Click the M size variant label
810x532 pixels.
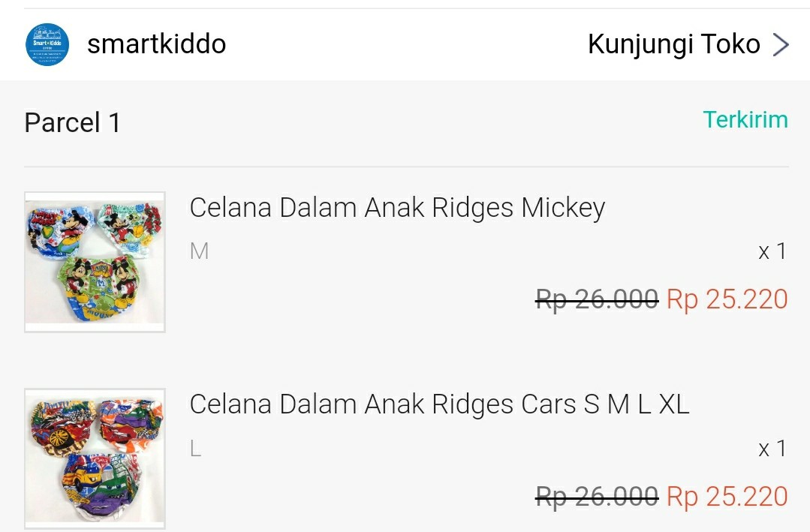(x=199, y=251)
